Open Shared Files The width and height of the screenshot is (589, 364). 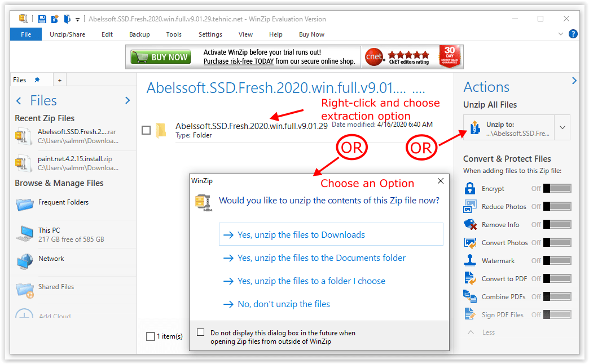pos(74,290)
